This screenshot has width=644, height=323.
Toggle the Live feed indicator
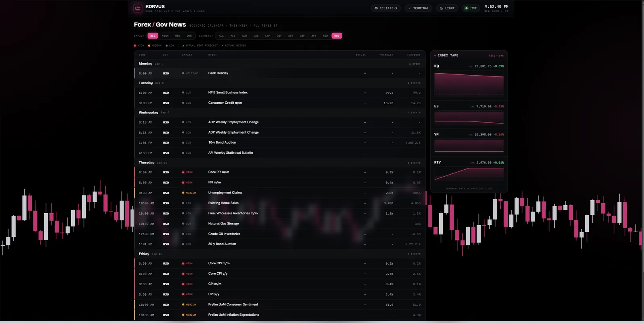(x=471, y=8)
